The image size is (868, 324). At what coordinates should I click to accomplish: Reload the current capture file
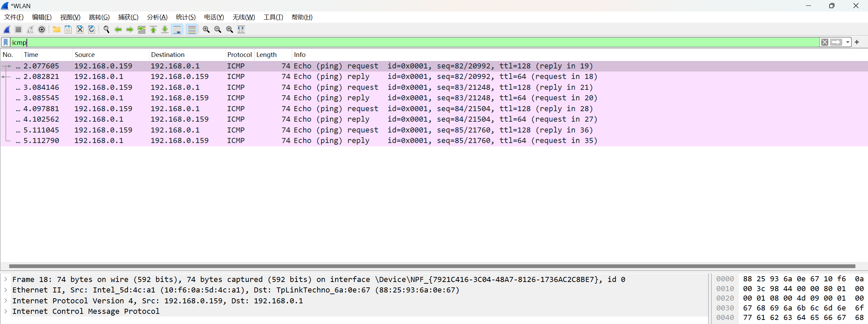click(x=92, y=29)
